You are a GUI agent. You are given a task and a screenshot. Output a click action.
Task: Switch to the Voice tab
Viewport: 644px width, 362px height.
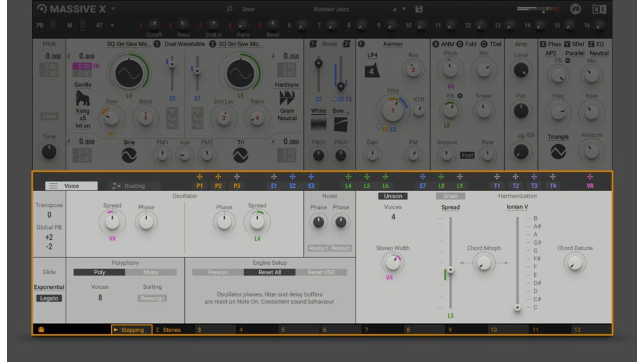[71, 186]
